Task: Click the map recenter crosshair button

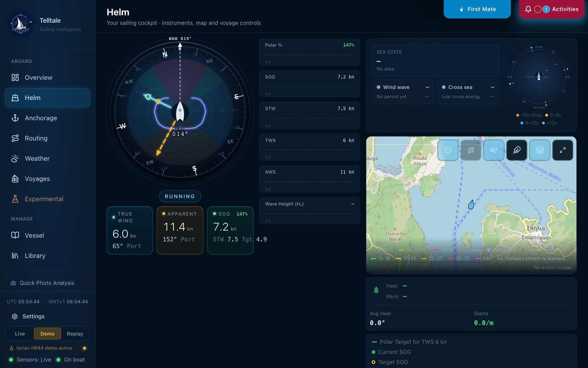Action: pyautogui.click(x=448, y=150)
